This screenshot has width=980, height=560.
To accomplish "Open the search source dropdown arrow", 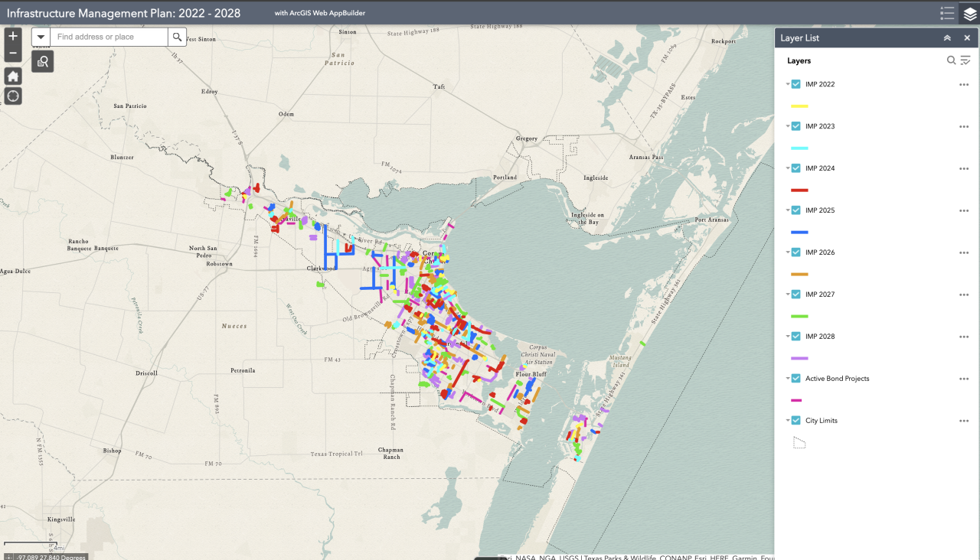I will [x=40, y=36].
